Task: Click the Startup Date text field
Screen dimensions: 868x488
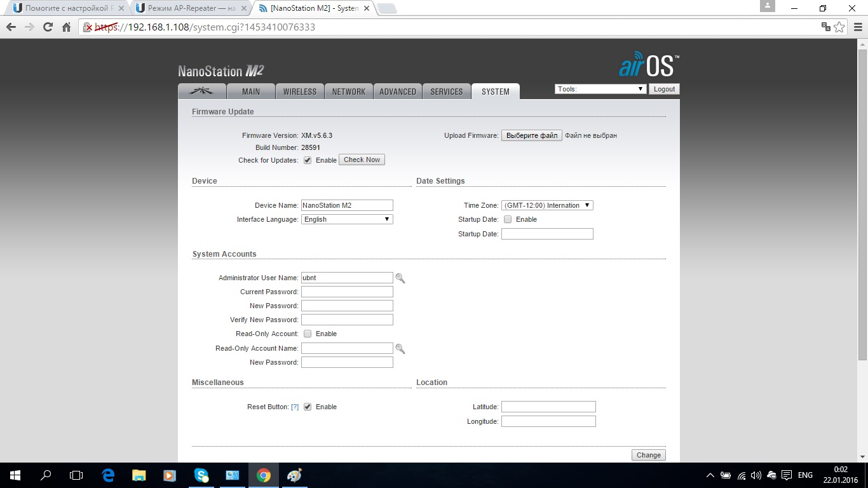Action: 547,234
